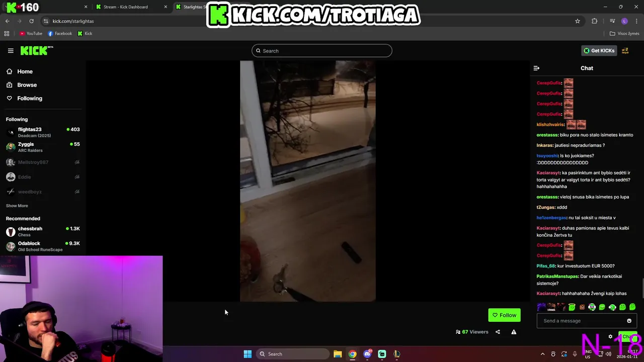Expand the list with Show More

(17, 206)
